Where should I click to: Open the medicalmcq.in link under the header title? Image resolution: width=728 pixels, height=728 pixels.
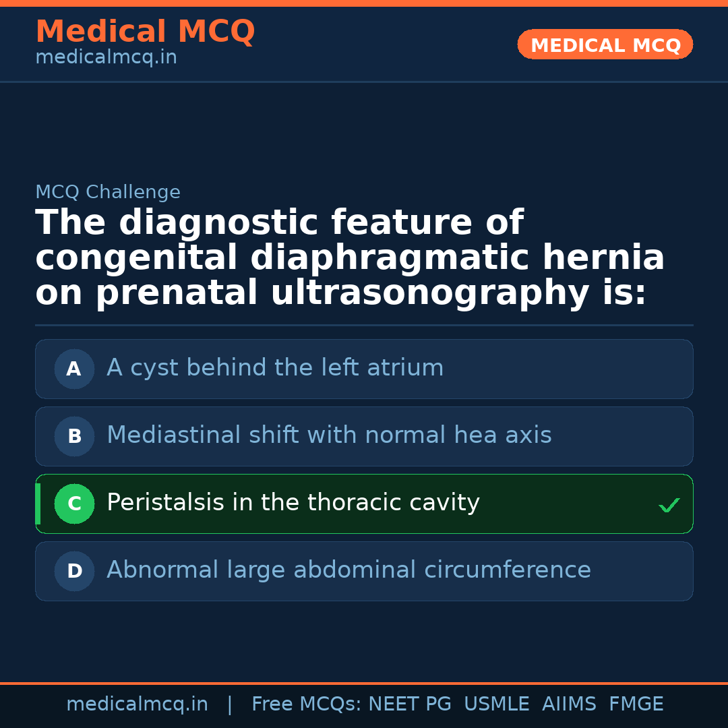pos(106,57)
